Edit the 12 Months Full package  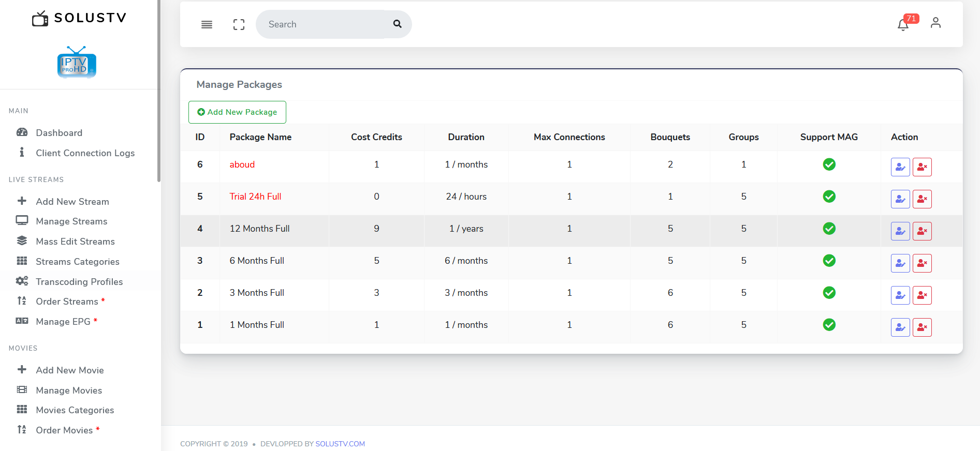pyautogui.click(x=900, y=231)
